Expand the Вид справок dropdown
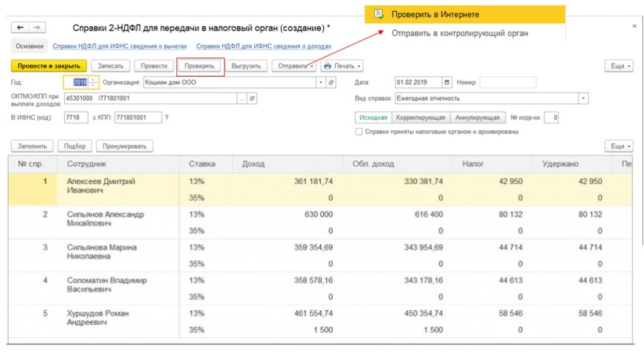 click(584, 99)
